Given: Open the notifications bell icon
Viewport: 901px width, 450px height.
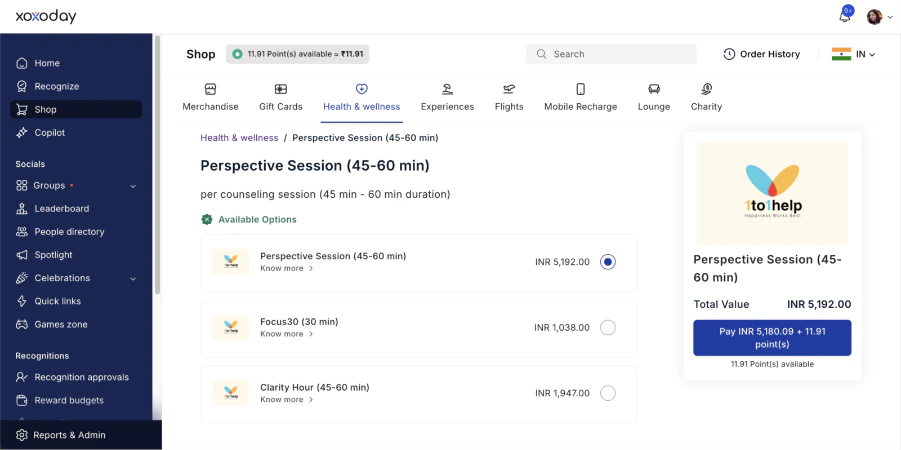Looking at the screenshot, I should point(845,16).
